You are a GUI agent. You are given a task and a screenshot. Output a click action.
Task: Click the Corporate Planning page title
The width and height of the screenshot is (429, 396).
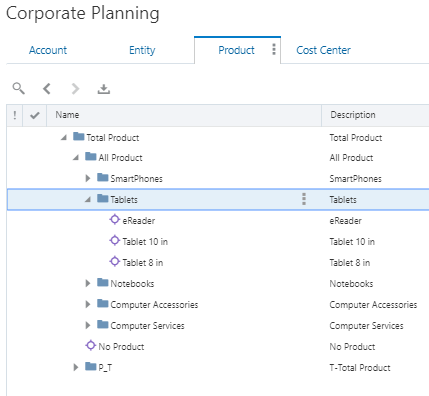point(83,14)
